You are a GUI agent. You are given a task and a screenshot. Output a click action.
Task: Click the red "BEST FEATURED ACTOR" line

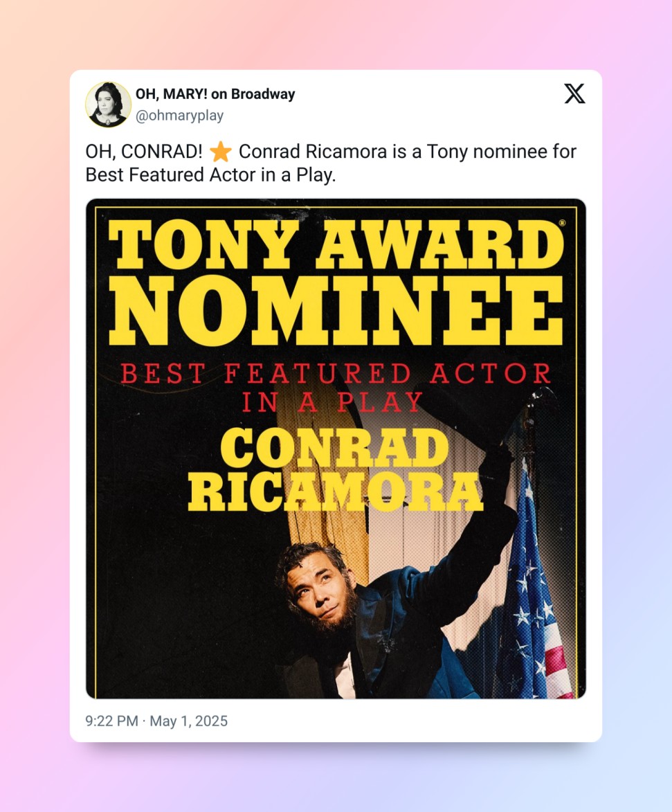[x=336, y=374]
